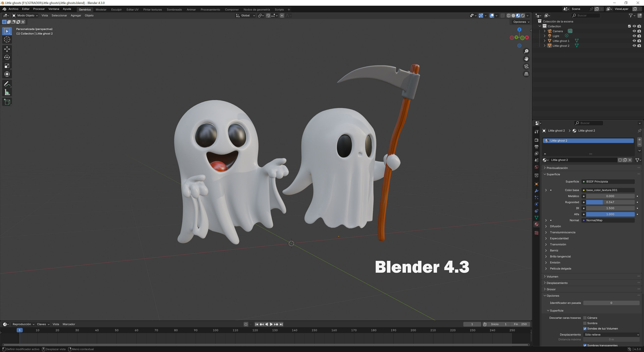Select the Measure ruler tool

[7, 92]
